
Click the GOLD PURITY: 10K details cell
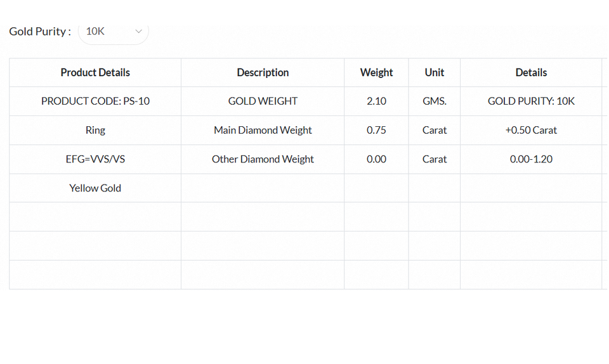click(531, 101)
